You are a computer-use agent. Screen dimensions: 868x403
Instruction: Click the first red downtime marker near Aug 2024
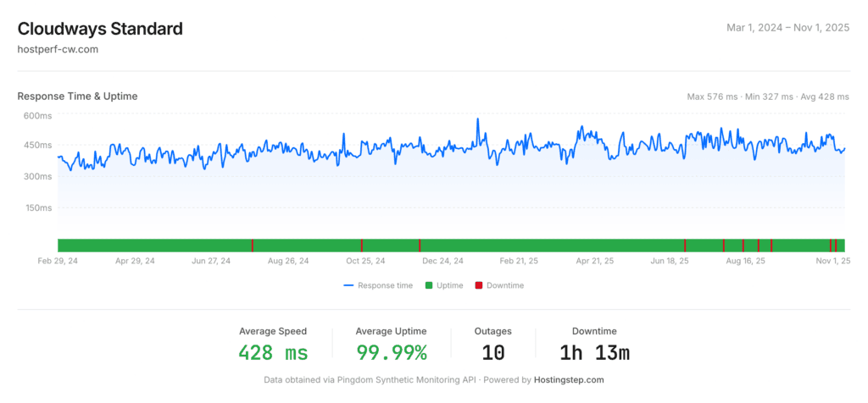(x=253, y=246)
